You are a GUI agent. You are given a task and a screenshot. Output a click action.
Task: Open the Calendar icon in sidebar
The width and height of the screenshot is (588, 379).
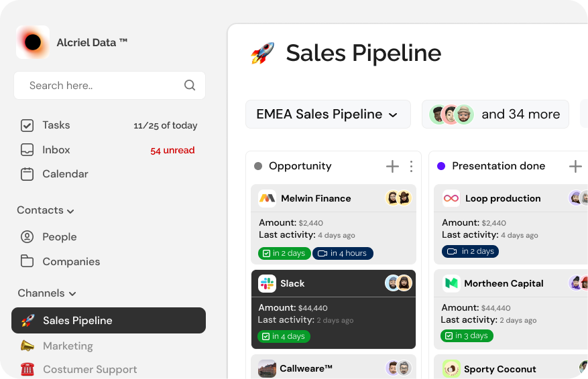[27, 174]
